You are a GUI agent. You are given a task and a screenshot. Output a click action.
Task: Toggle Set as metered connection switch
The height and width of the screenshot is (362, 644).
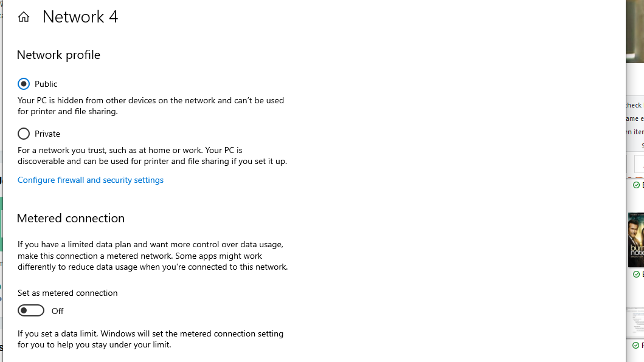coord(31,311)
